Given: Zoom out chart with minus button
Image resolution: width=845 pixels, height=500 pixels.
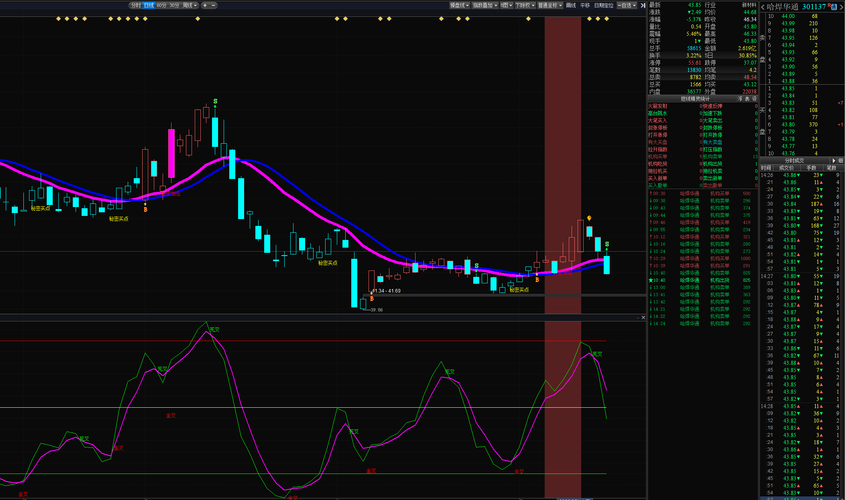Looking at the screenshot, I should pyautogui.click(x=213, y=5).
